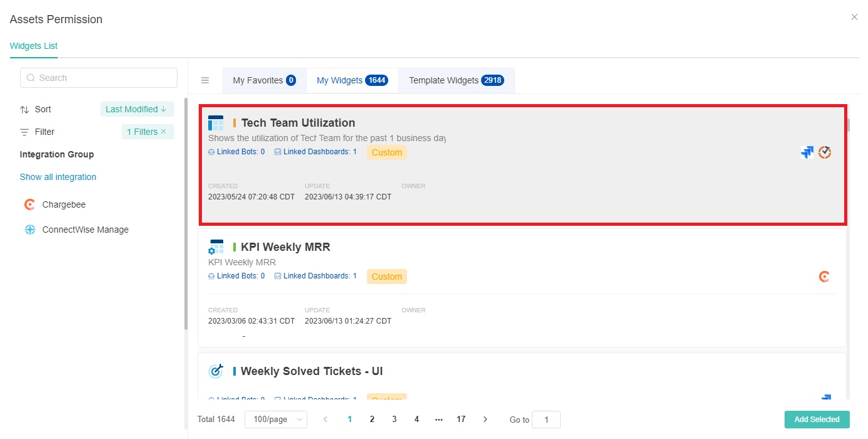Viewport: 868px width, 439px height.
Task: Switch to the My Favorites tab
Action: pyautogui.click(x=264, y=80)
